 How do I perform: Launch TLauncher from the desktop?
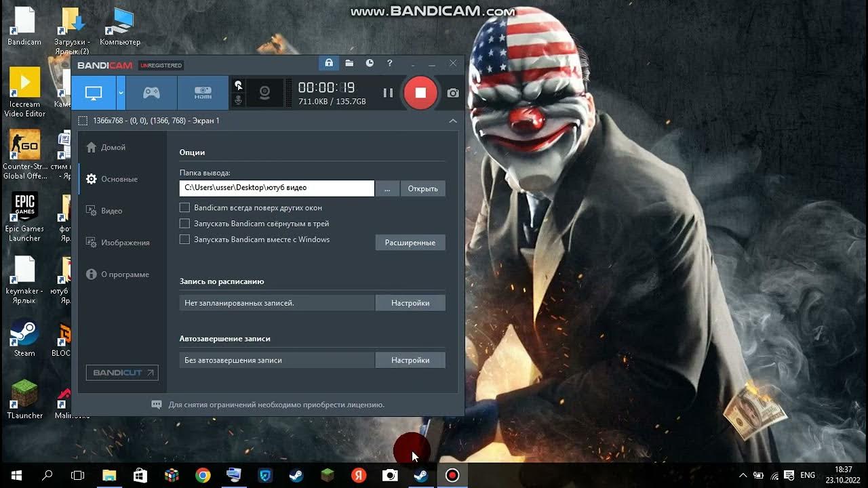[24, 400]
